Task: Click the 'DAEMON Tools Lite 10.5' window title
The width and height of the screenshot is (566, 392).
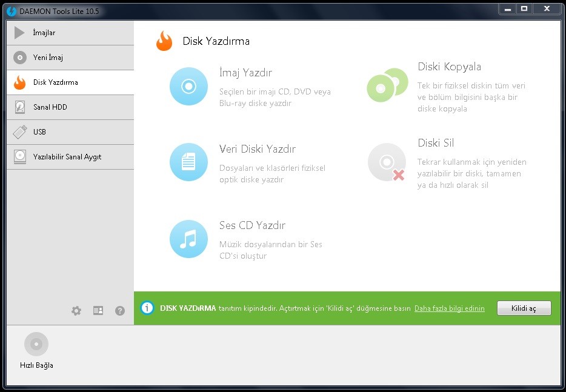Action: click(59, 12)
